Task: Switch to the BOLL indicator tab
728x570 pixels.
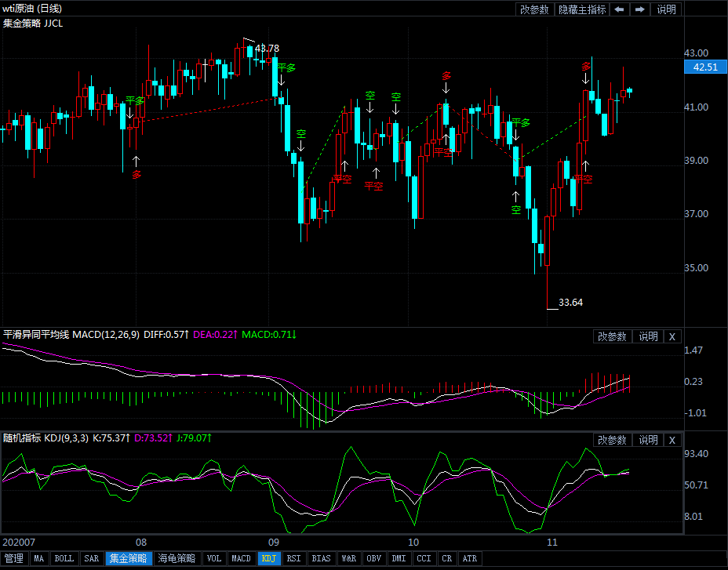Action: point(64,559)
